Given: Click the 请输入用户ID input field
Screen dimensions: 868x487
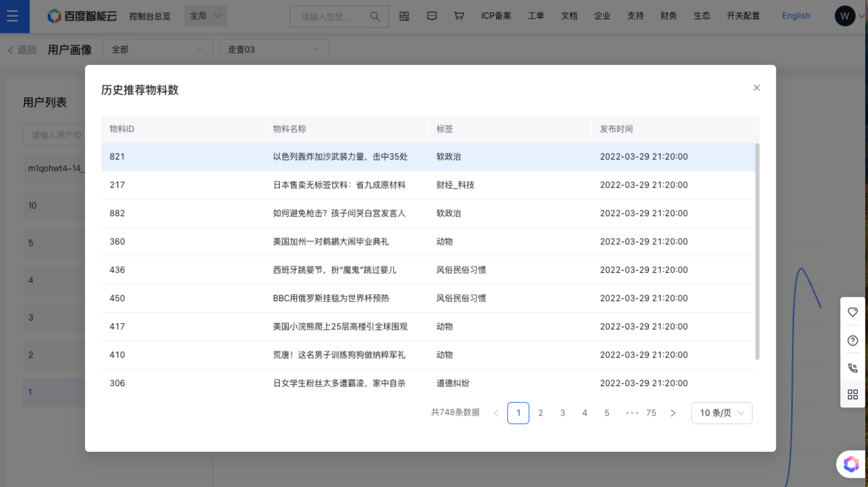Looking at the screenshot, I should [x=54, y=135].
